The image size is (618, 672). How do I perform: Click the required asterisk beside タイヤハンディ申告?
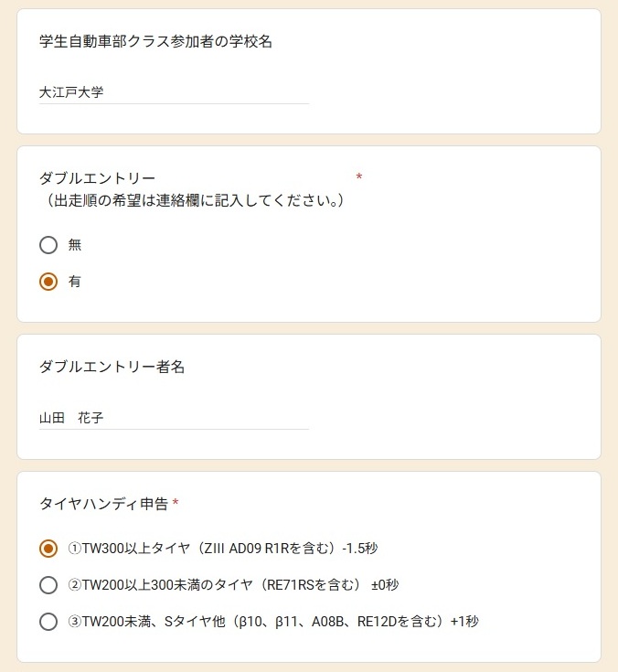point(176,504)
